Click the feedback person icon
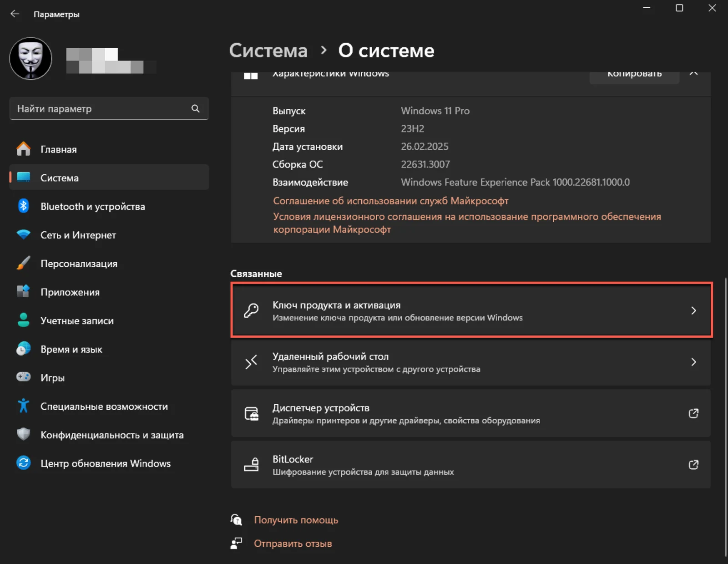 tap(236, 543)
